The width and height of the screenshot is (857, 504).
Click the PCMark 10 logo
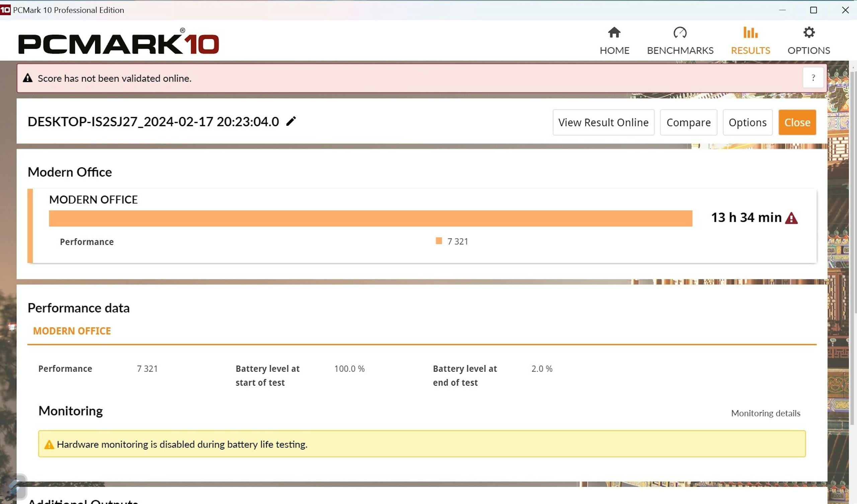[119, 41]
